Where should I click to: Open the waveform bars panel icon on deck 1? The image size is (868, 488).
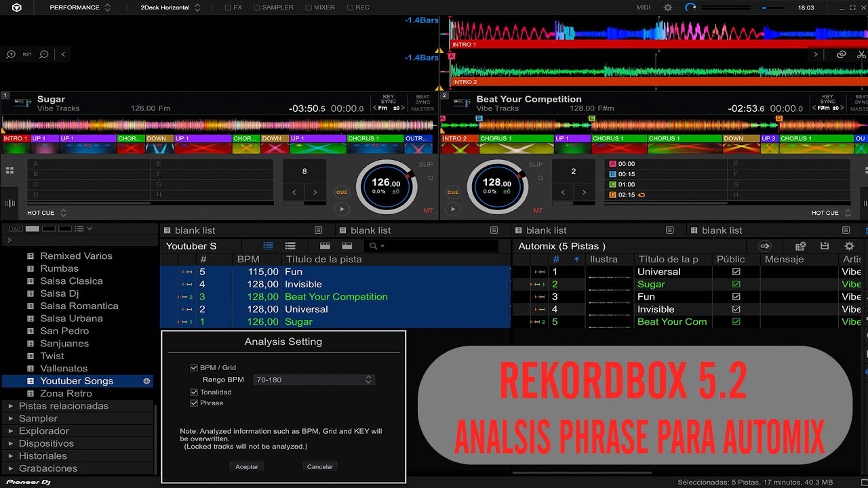[x=10, y=203]
